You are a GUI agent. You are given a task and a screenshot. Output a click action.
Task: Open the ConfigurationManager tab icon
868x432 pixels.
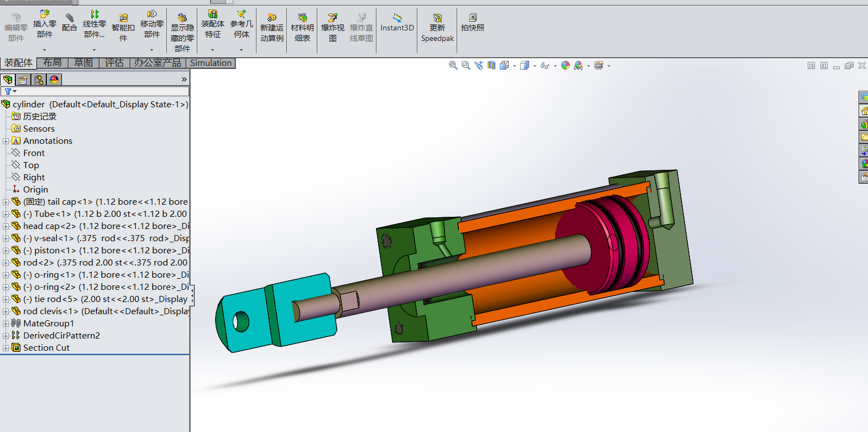pyautogui.click(x=39, y=80)
